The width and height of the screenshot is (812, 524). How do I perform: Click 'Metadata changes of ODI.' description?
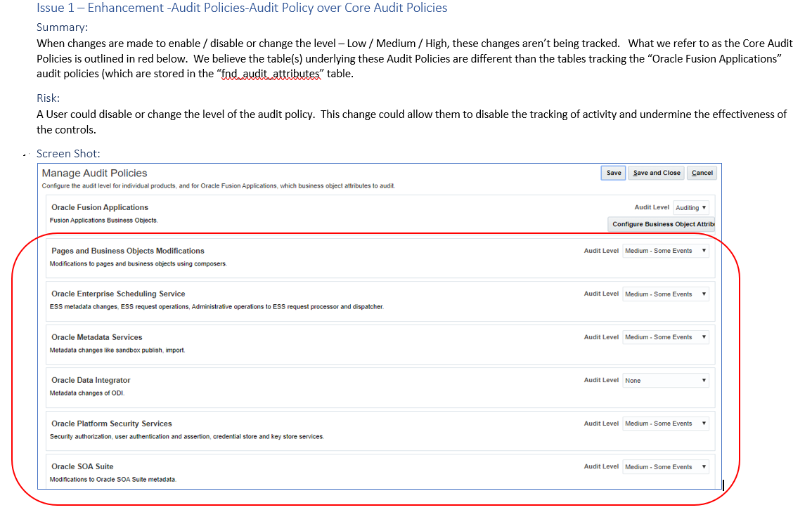tap(87, 393)
